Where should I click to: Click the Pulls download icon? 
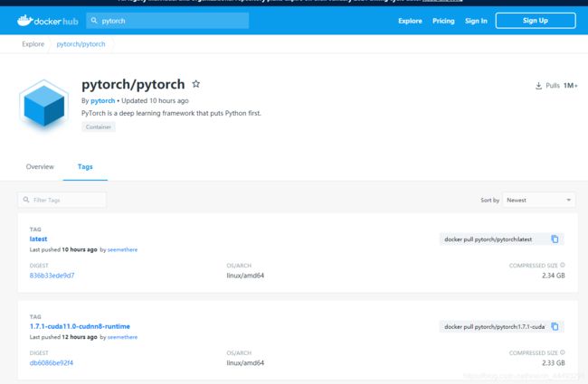click(538, 86)
